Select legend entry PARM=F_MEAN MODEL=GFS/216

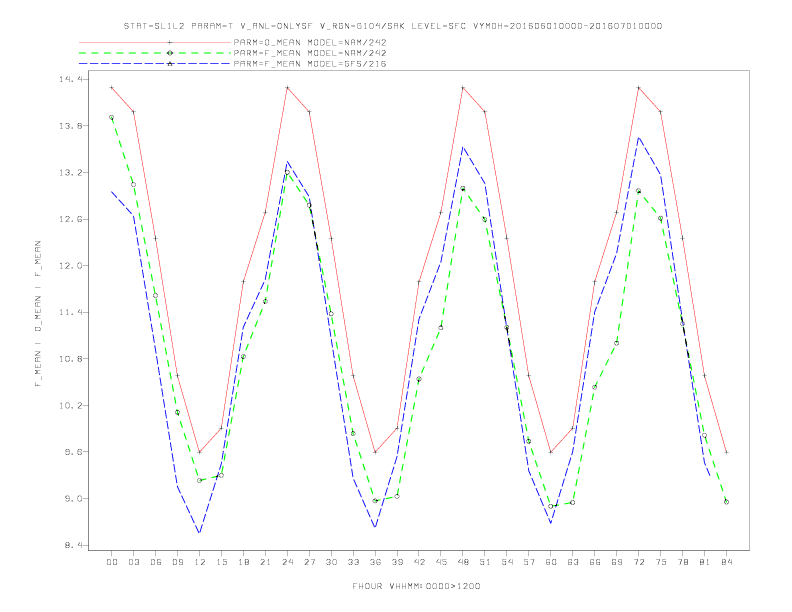click(310, 64)
